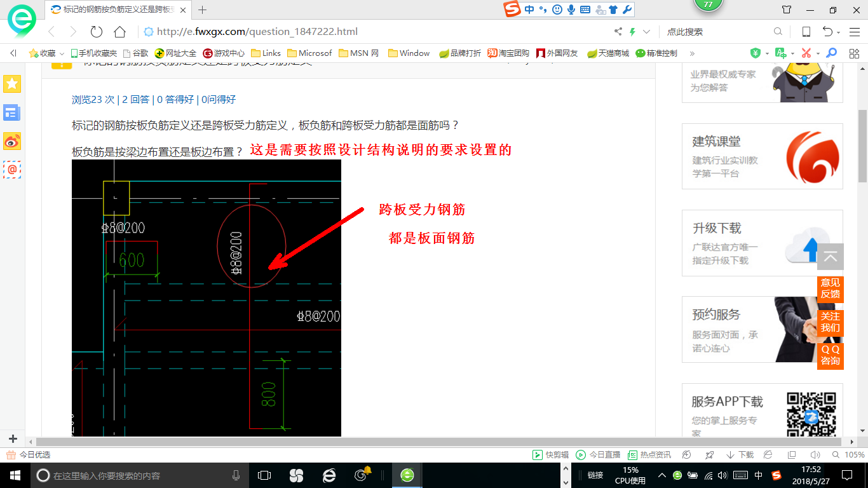Open the 预约服务 sidebar card
The image size is (868, 488).
(762, 329)
